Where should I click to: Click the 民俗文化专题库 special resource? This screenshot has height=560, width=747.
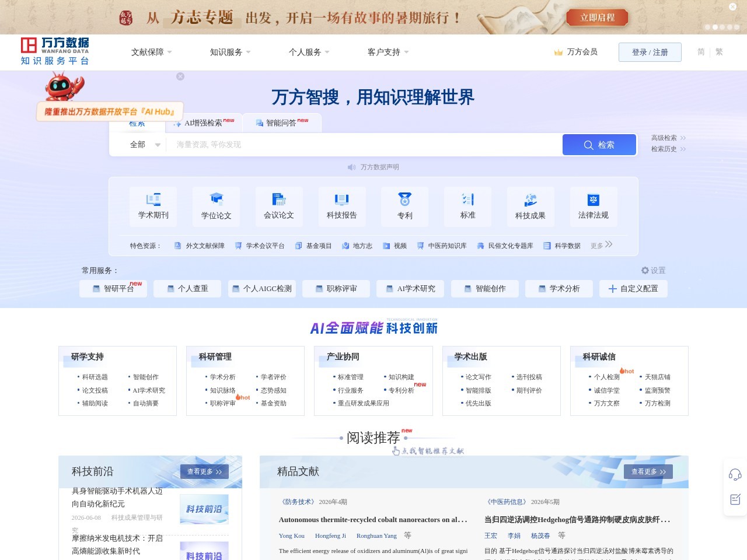point(505,246)
